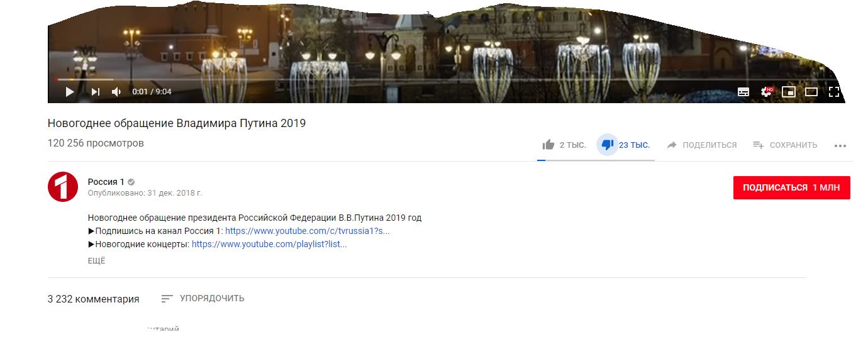Viewport: 868px width, 339px height.
Task: Open the three-dot more actions menu
Action: [x=840, y=145]
